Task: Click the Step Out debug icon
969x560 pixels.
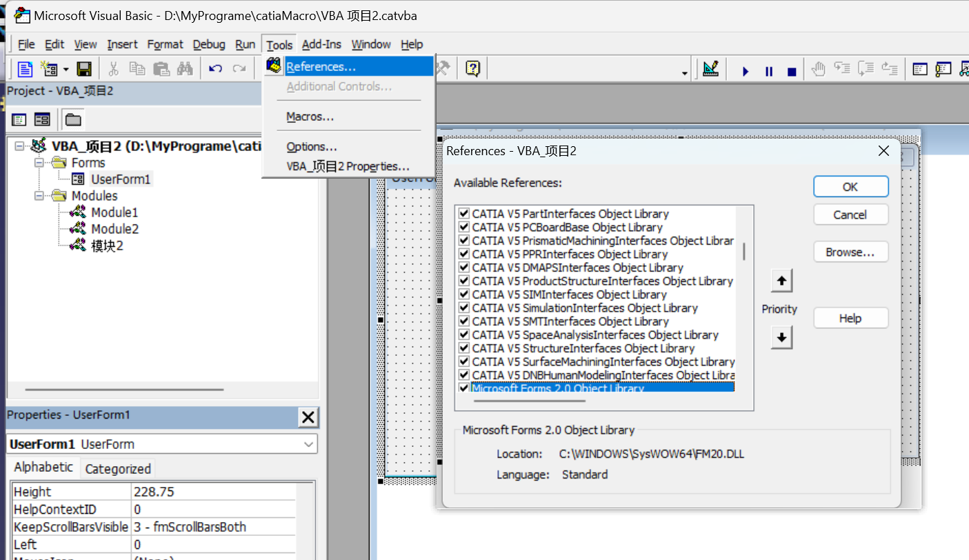Action: [x=889, y=68]
